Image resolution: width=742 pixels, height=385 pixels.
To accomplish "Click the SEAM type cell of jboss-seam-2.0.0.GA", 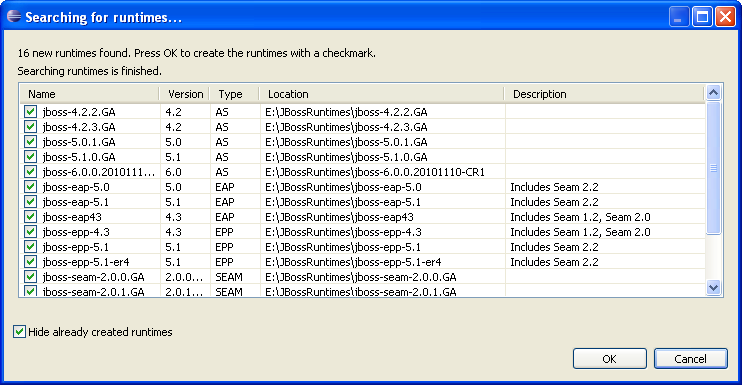I will click(229, 277).
